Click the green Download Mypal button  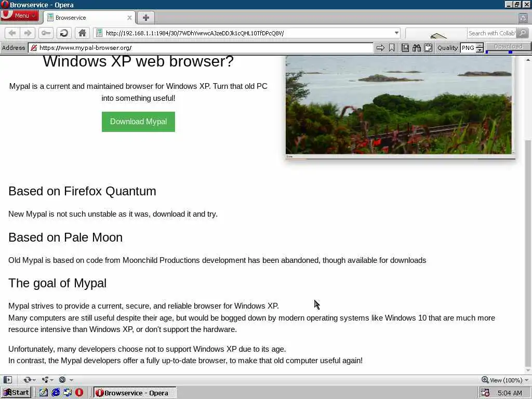pos(138,122)
